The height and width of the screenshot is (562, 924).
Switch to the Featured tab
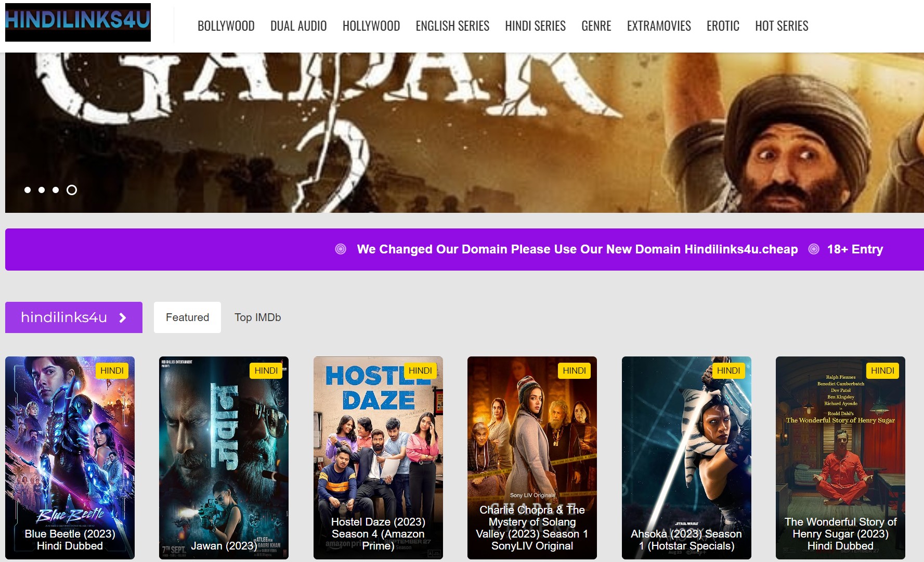pyautogui.click(x=187, y=317)
